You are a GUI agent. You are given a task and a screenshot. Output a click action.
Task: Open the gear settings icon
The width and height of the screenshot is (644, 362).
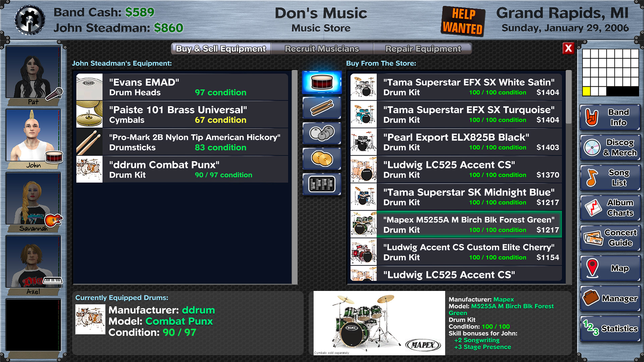pyautogui.click(x=30, y=20)
